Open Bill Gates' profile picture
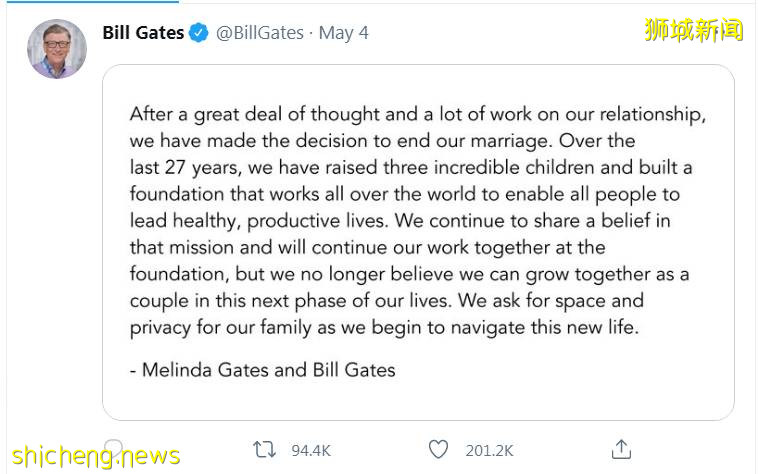This screenshot has height=474, width=758. [56, 48]
